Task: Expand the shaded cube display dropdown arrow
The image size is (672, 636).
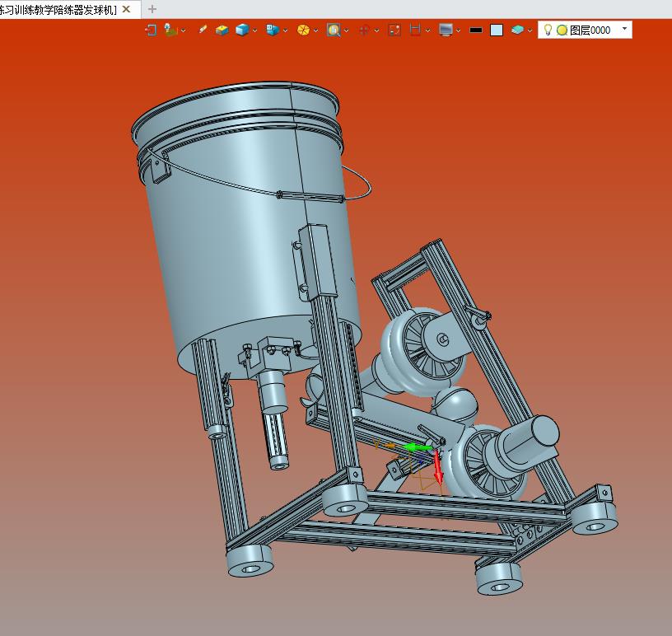Action: (x=255, y=30)
